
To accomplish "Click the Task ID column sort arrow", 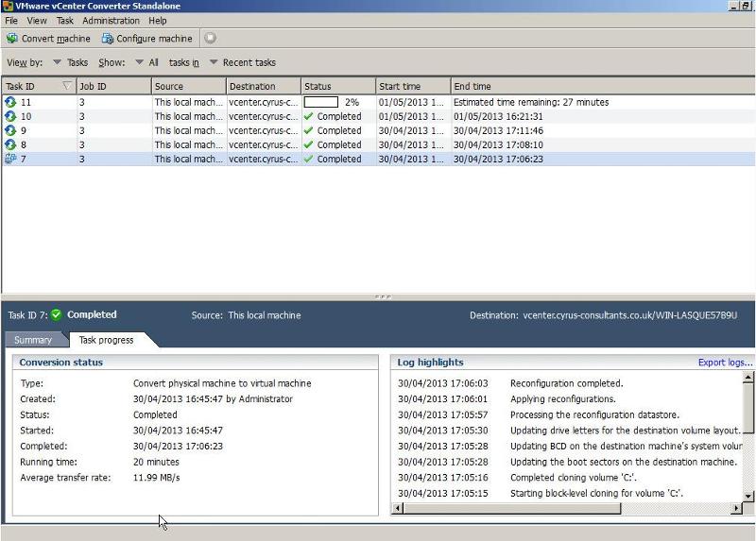I will (67, 86).
